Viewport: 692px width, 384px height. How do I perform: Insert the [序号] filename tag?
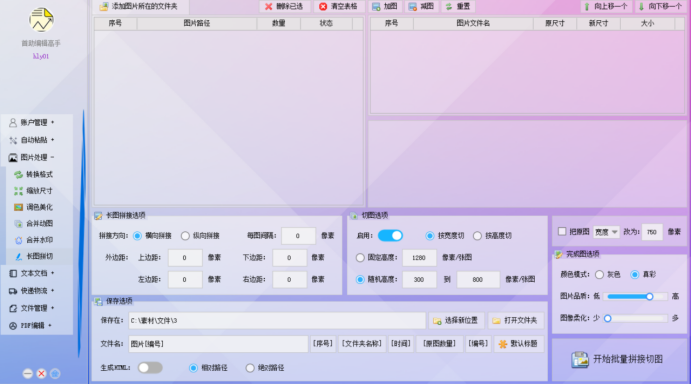pyautogui.click(x=323, y=344)
